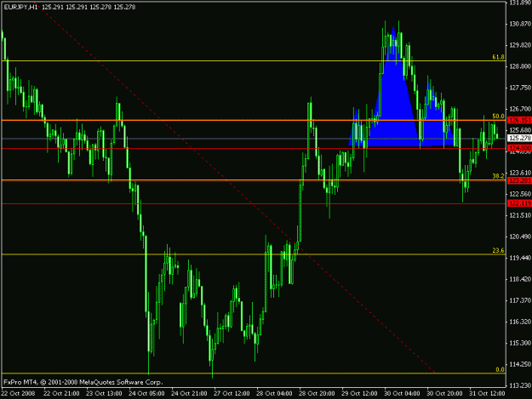Click 128.800 on the price axis
The width and height of the screenshot is (532, 399).
520,66
